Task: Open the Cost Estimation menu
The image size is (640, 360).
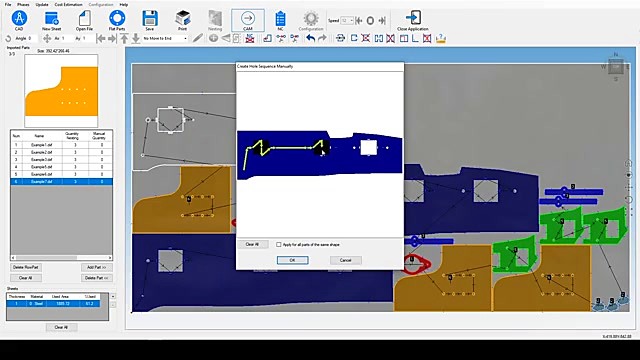Action: [x=68, y=4]
